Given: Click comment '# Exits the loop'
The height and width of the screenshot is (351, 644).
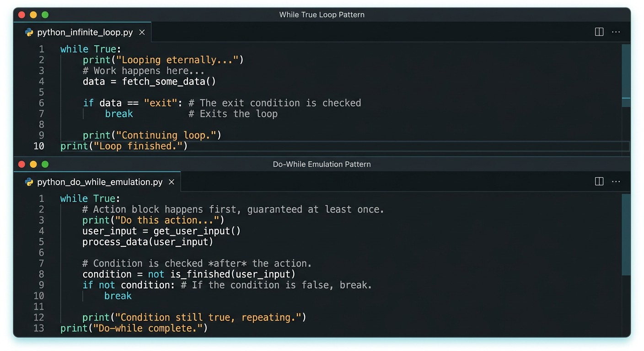Looking at the screenshot, I should click(x=233, y=114).
